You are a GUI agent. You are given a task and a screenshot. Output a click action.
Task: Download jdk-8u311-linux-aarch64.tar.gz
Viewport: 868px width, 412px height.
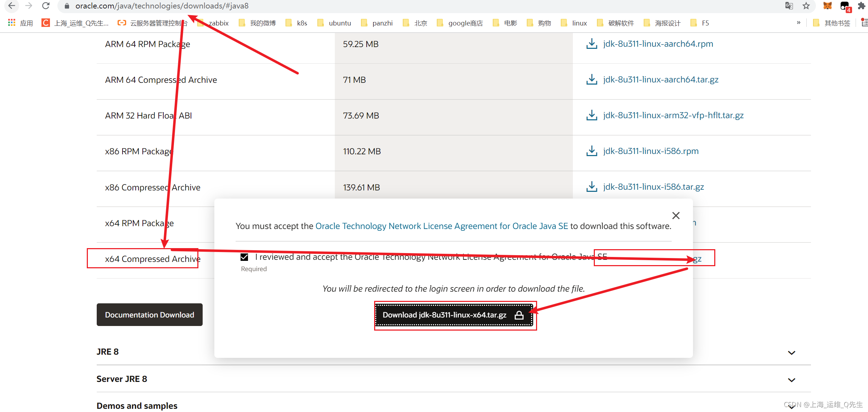(x=661, y=80)
